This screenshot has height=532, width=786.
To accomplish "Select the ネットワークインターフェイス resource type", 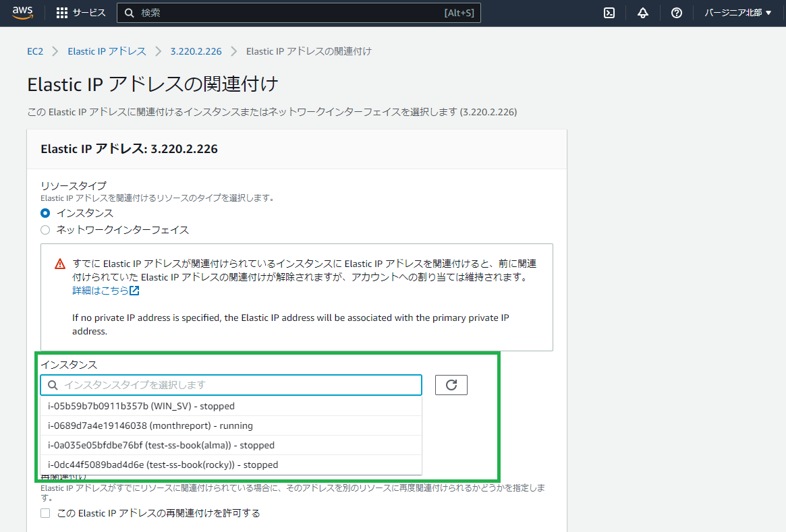I will (45, 229).
